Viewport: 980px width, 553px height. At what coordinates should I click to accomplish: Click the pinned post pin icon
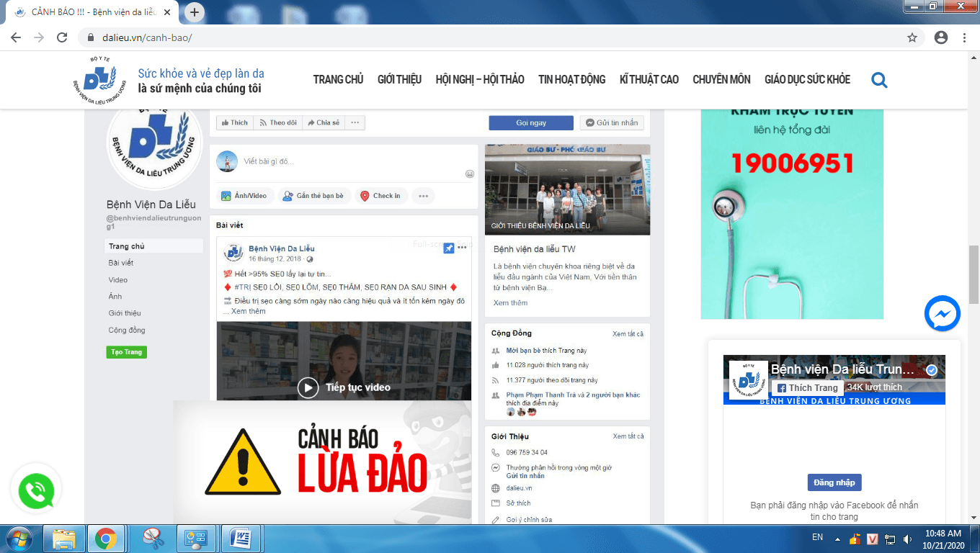[x=448, y=248]
